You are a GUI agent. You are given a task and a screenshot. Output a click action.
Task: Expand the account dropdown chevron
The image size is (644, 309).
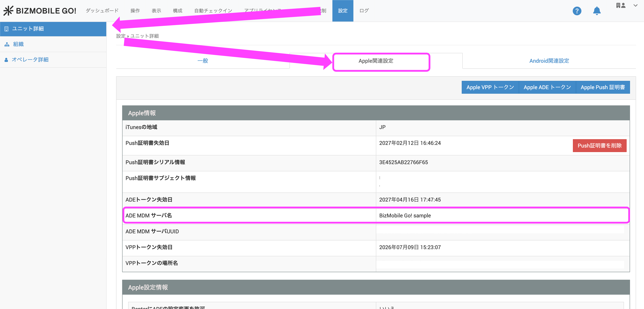click(x=635, y=5)
